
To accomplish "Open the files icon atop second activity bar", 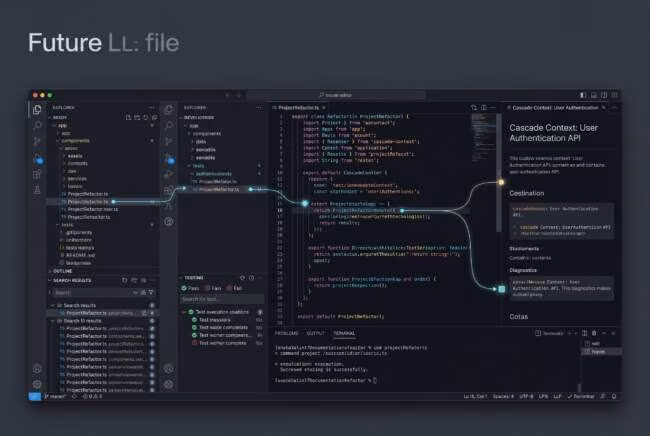I will (169, 109).
